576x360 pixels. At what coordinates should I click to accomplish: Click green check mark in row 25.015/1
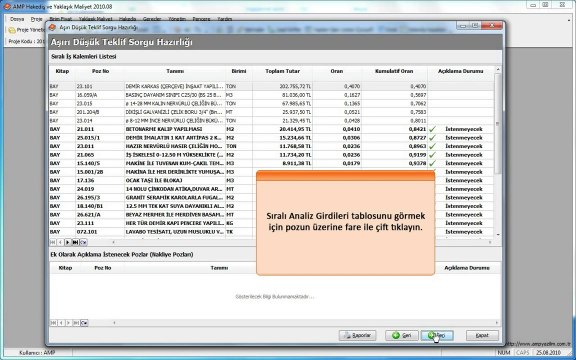pos(432,138)
